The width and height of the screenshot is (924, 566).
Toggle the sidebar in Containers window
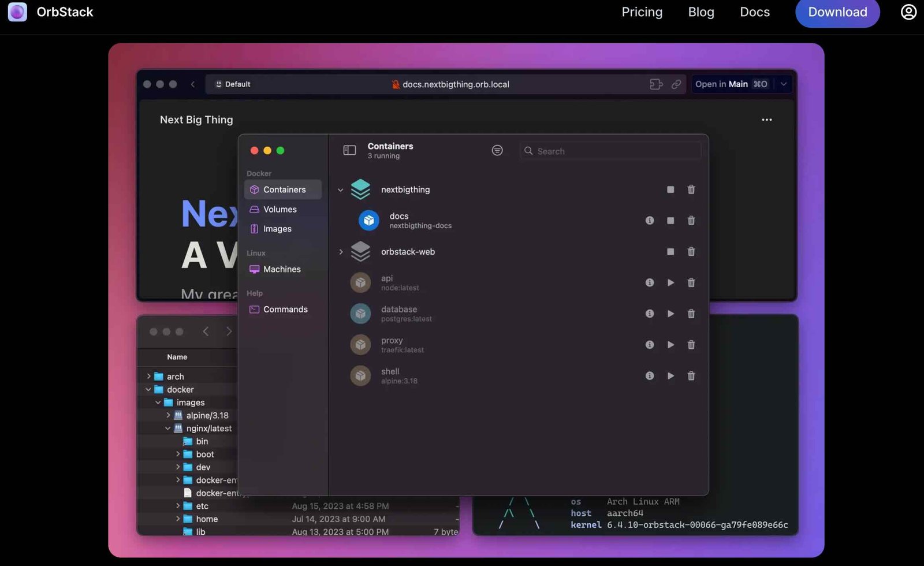(349, 150)
